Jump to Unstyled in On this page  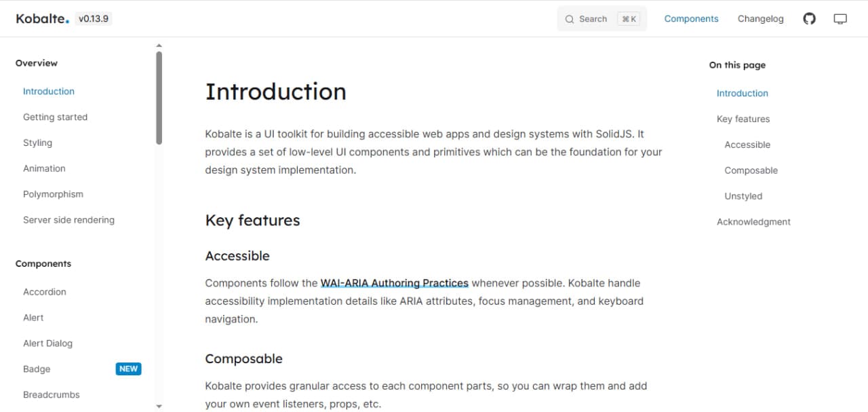click(x=743, y=196)
